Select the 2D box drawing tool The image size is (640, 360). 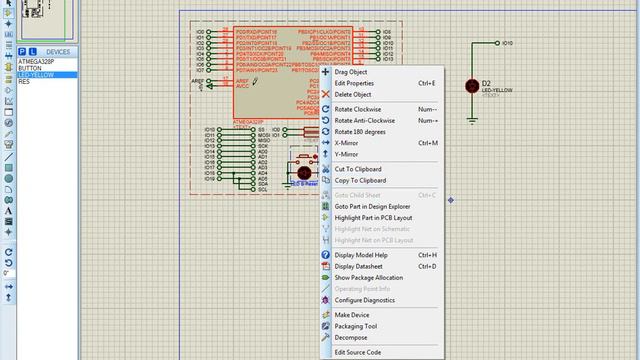(8, 168)
